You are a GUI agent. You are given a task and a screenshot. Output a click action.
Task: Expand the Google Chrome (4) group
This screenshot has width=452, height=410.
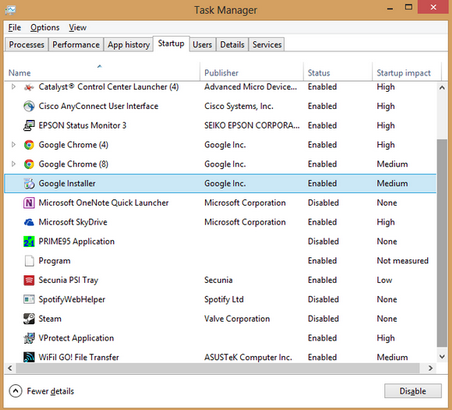(13, 145)
